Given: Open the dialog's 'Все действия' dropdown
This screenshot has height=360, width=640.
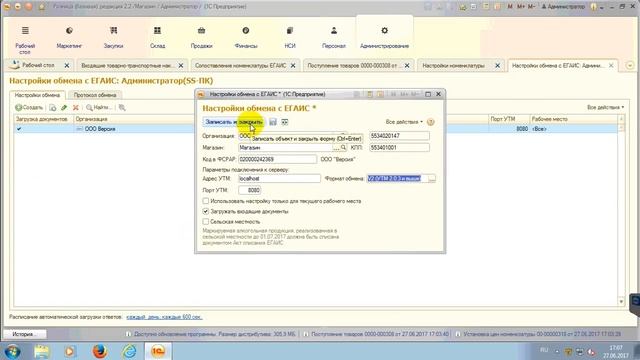Looking at the screenshot, I should pyautogui.click(x=404, y=122).
